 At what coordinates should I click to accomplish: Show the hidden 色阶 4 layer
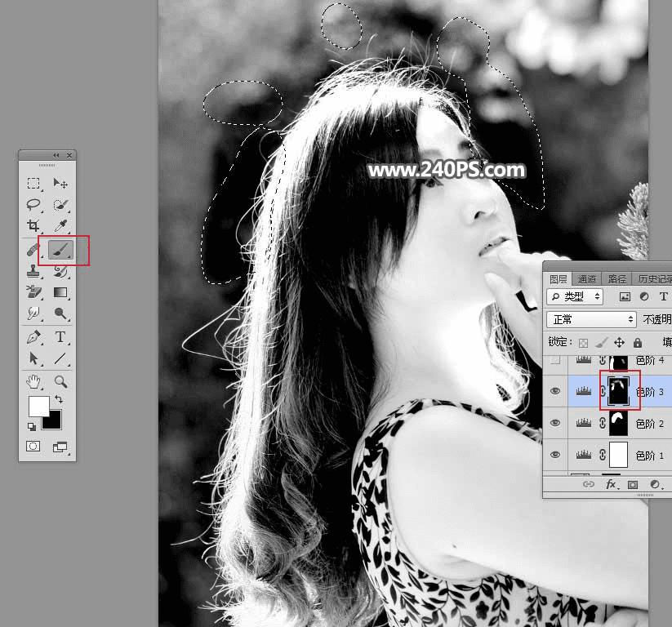pos(555,360)
